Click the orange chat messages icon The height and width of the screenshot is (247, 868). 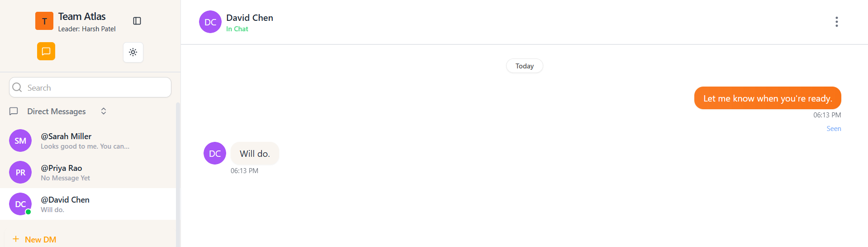[x=46, y=51]
